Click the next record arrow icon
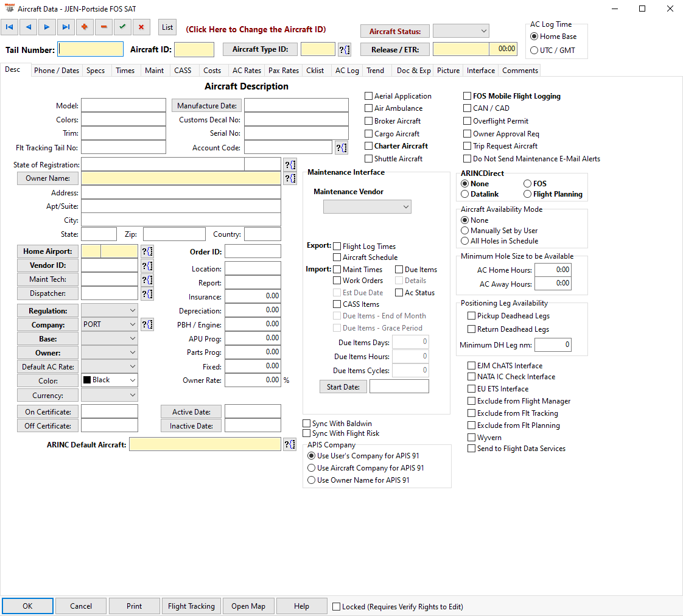The width and height of the screenshot is (683, 616). tap(47, 27)
